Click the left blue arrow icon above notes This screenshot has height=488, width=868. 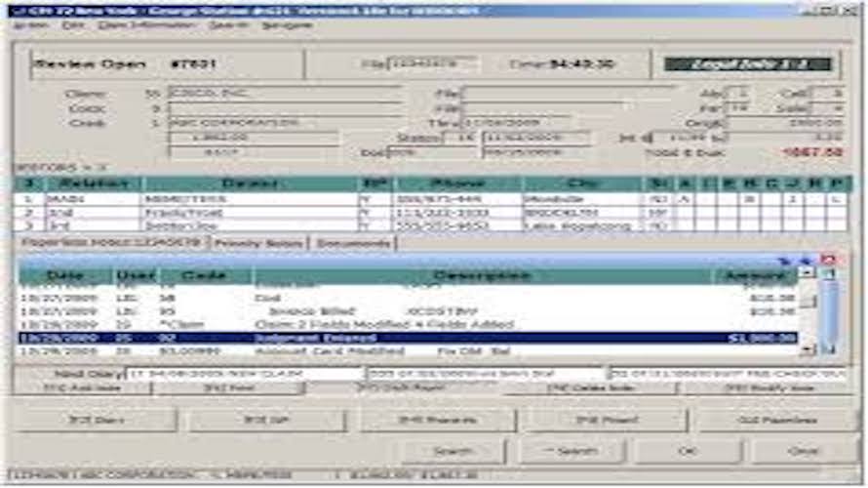pos(784,260)
